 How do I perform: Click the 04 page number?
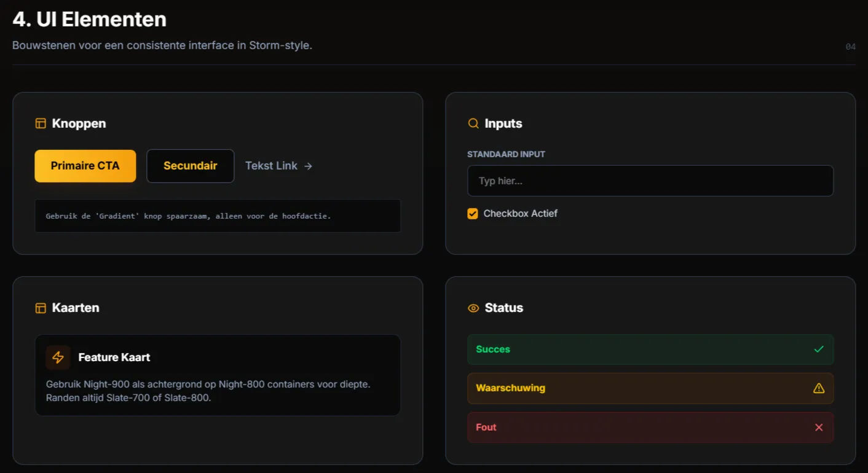pos(851,47)
